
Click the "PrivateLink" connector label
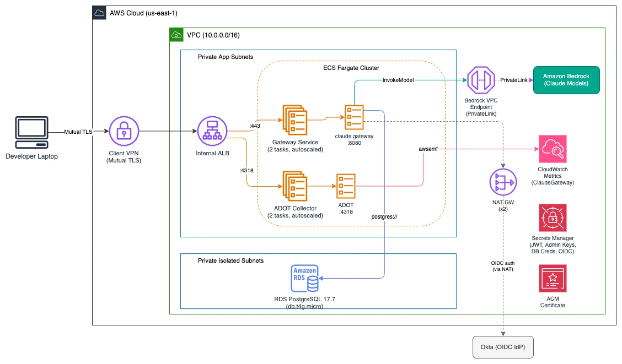pyautogui.click(x=514, y=80)
